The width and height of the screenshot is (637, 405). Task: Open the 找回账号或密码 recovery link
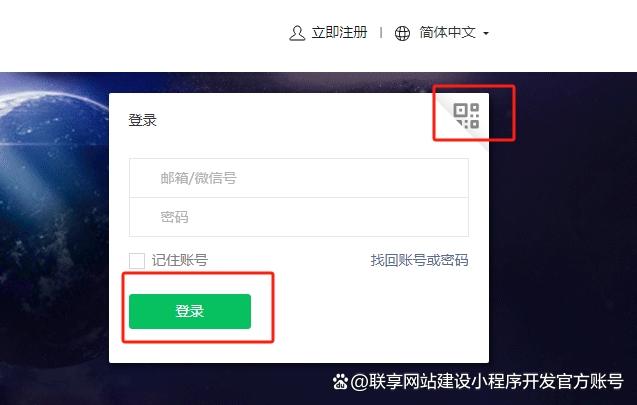(419, 260)
